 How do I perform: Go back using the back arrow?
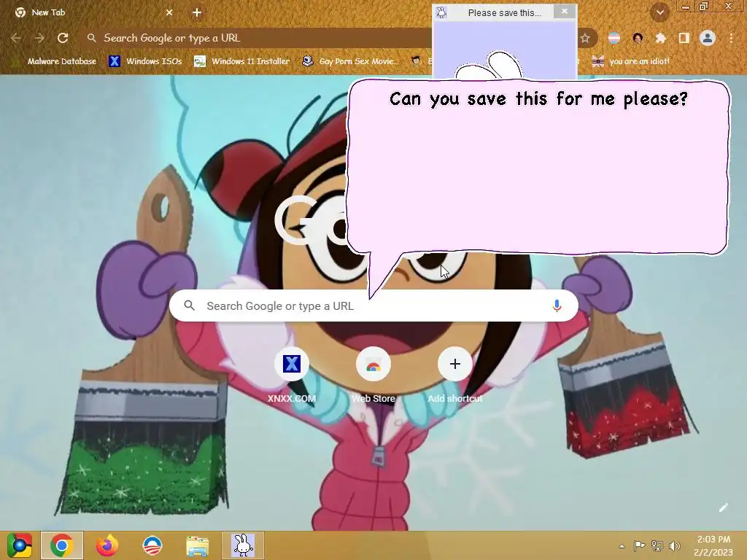(16, 38)
